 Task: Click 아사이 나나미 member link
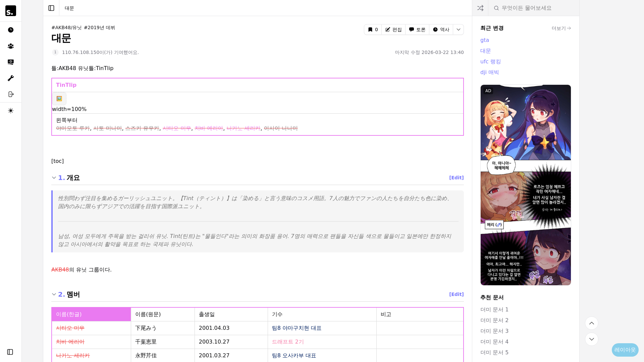[281, 128]
